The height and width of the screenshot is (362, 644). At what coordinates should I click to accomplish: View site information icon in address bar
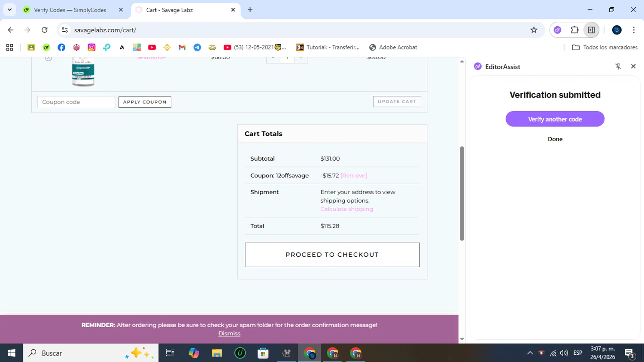click(65, 30)
